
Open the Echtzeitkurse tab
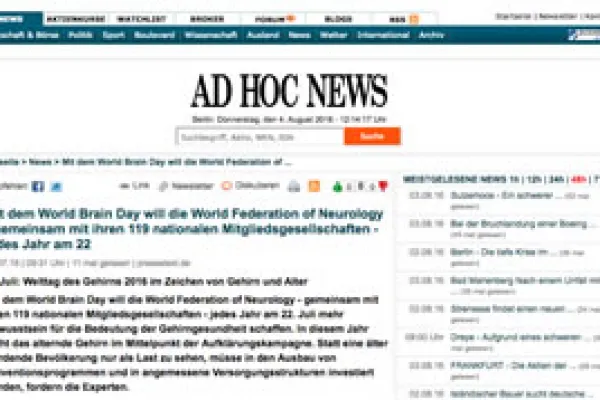[x=75, y=19]
